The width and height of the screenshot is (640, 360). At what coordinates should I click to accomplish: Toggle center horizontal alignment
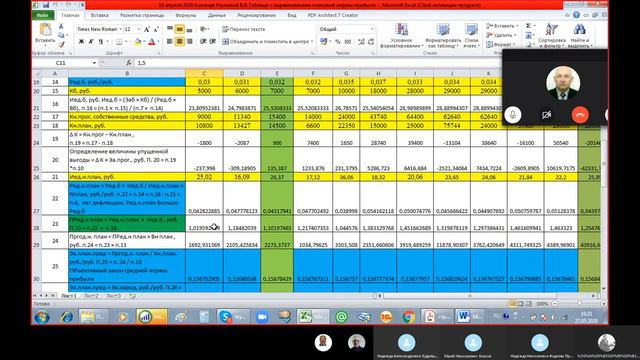click(x=180, y=42)
